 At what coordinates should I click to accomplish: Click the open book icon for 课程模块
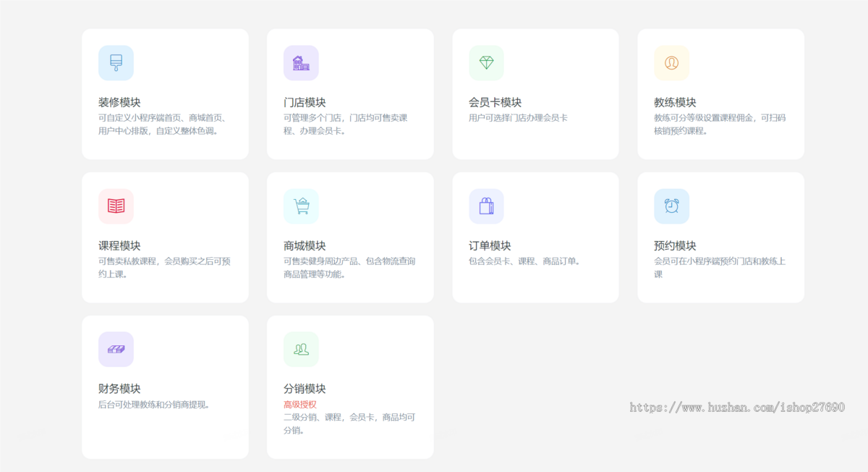116,206
